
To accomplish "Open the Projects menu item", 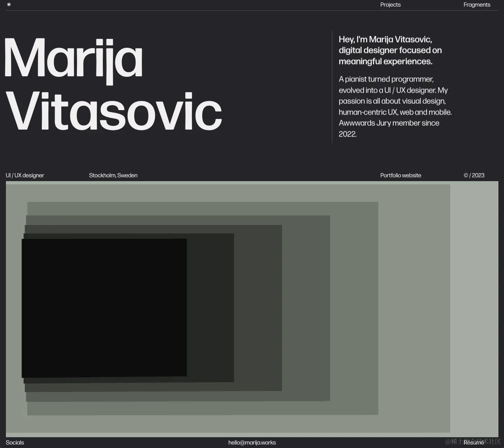I will coord(390,5).
